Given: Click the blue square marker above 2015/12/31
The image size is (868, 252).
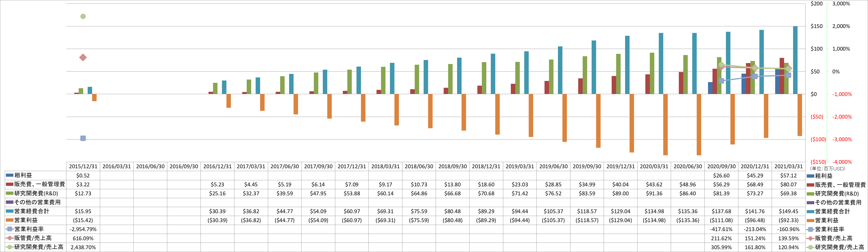Looking at the screenshot, I should [x=83, y=138].
